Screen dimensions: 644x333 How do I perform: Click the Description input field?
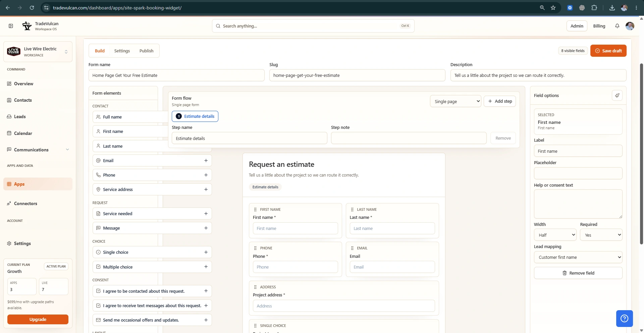tap(538, 75)
